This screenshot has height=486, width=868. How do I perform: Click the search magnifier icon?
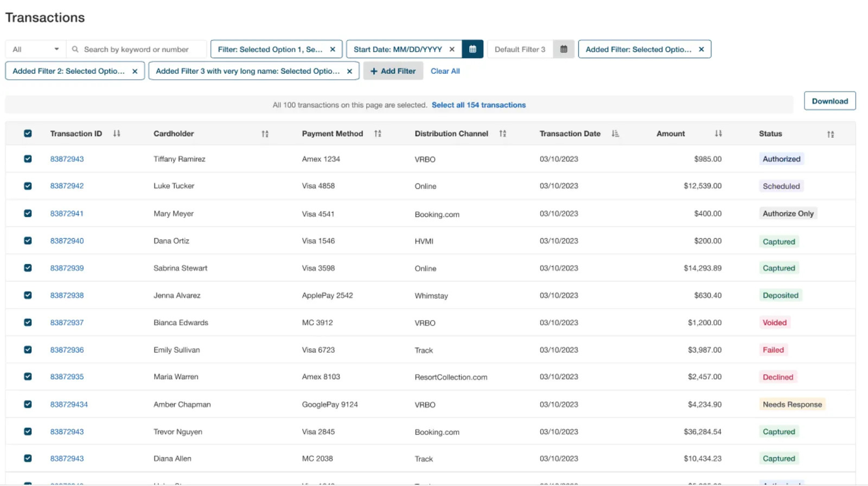pos(74,49)
